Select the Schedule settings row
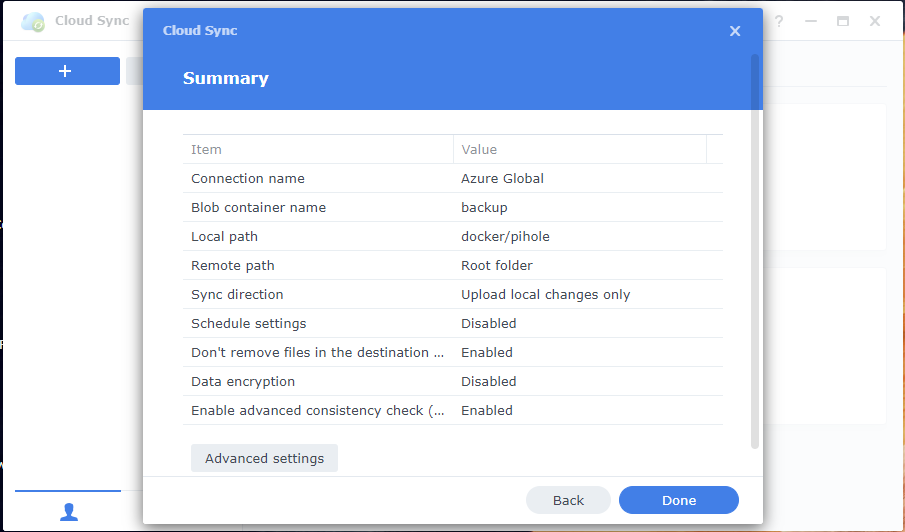Viewport: 905px width, 532px height. pos(452,323)
